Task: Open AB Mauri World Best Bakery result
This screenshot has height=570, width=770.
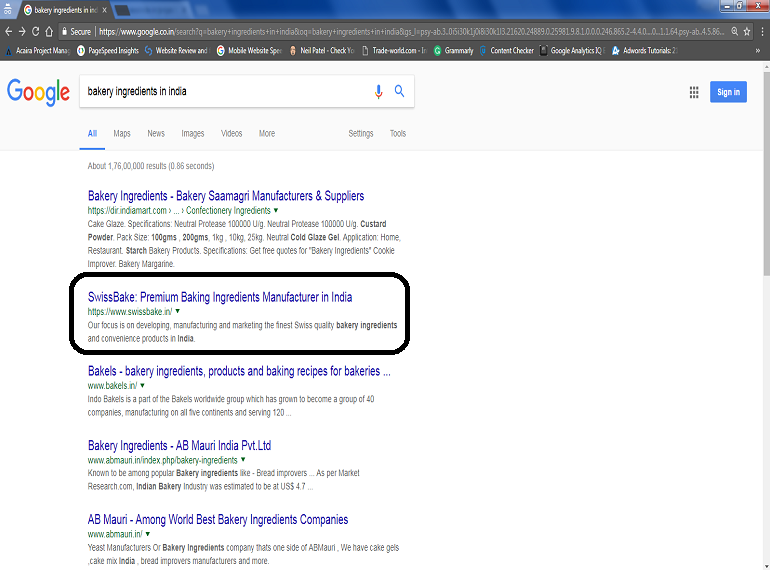Action: tap(218, 519)
